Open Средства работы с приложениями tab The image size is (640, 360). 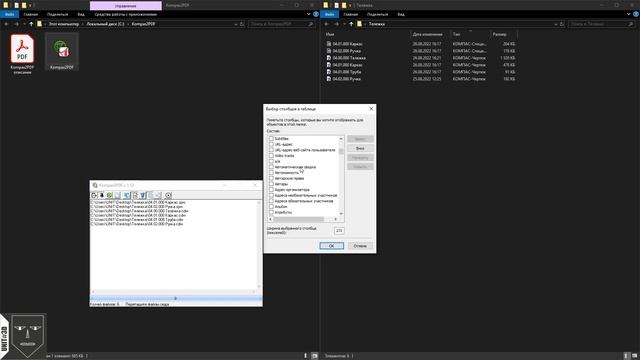point(126,14)
